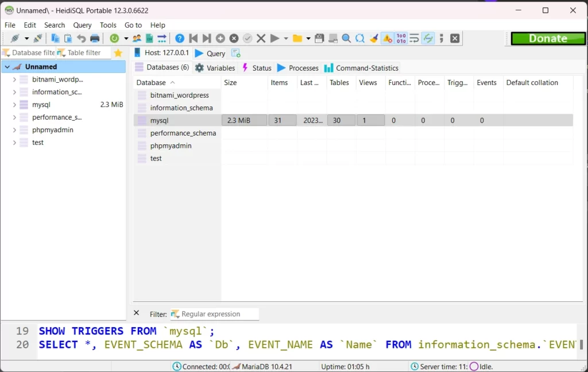The image size is (588, 372).
Task: Click the Undo arrow icon
Action: (81, 39)
